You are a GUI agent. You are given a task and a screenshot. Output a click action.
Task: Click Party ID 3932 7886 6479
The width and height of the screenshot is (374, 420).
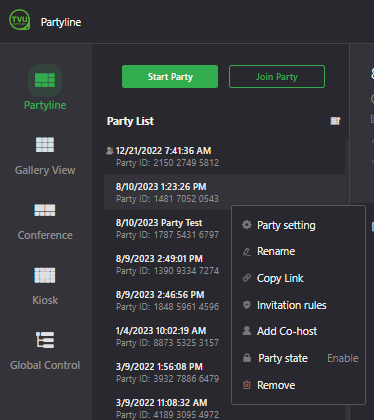click(167, 379)
